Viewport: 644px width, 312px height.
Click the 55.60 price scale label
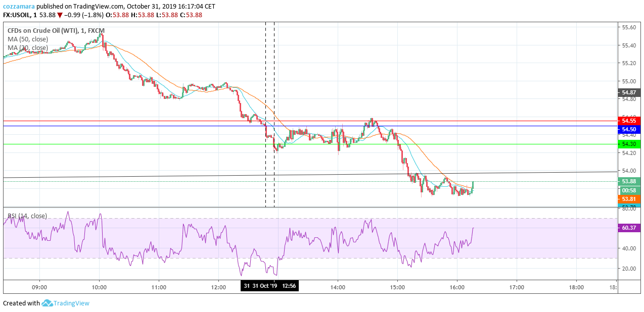tap(629, 27)
